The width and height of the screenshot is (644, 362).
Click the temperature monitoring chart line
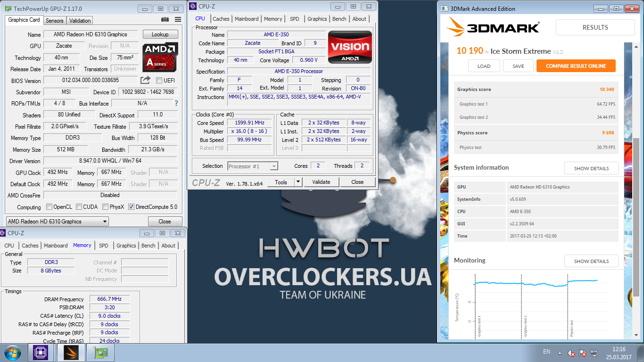point(535,283)
